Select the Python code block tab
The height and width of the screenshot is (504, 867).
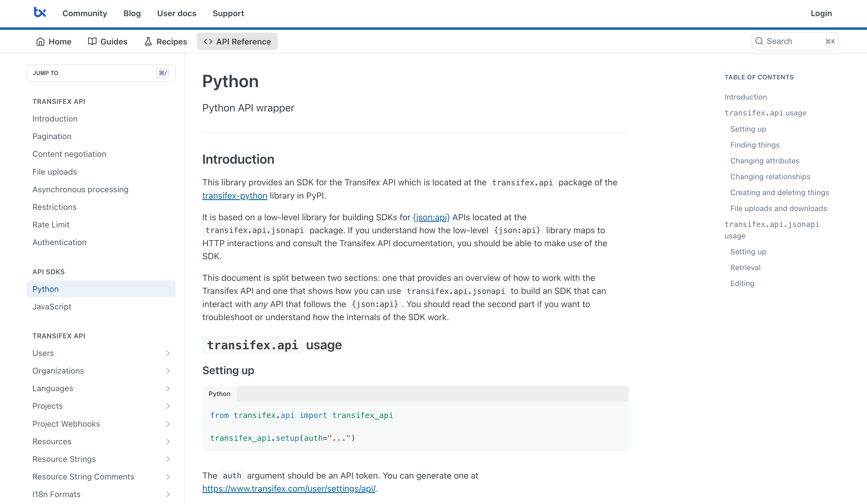click(220, 394)
